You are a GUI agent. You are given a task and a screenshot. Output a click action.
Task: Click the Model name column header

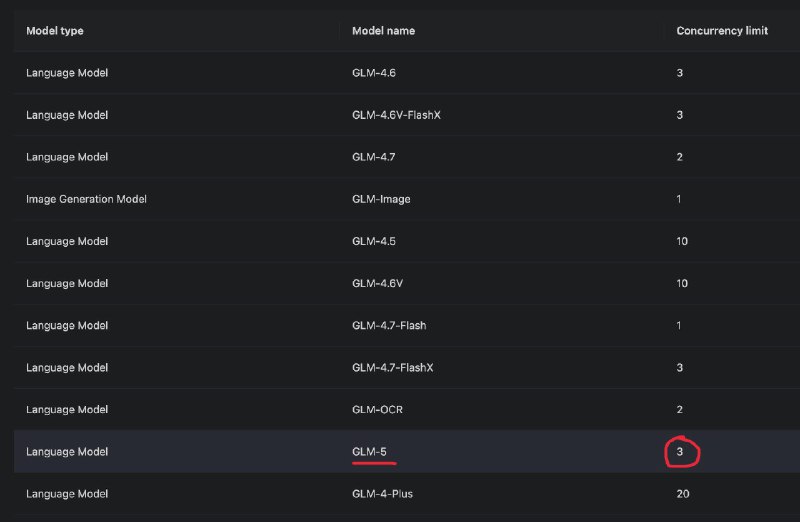pos(383,31)
